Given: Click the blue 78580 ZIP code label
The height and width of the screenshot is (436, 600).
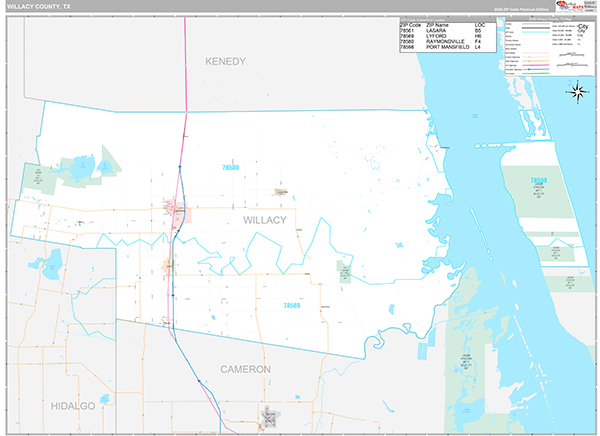Looking at the screenshot, I should click(x=232, y=168).
